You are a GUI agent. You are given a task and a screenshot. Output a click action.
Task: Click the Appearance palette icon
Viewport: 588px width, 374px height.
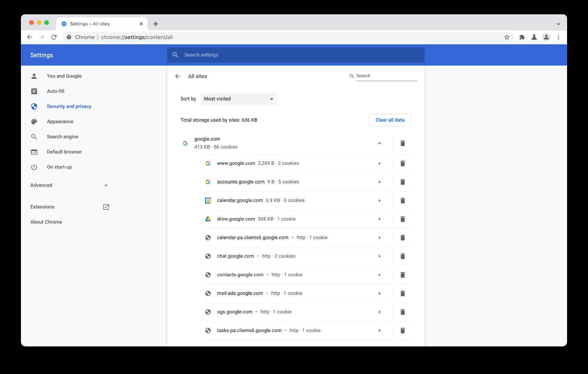[34, 121]
